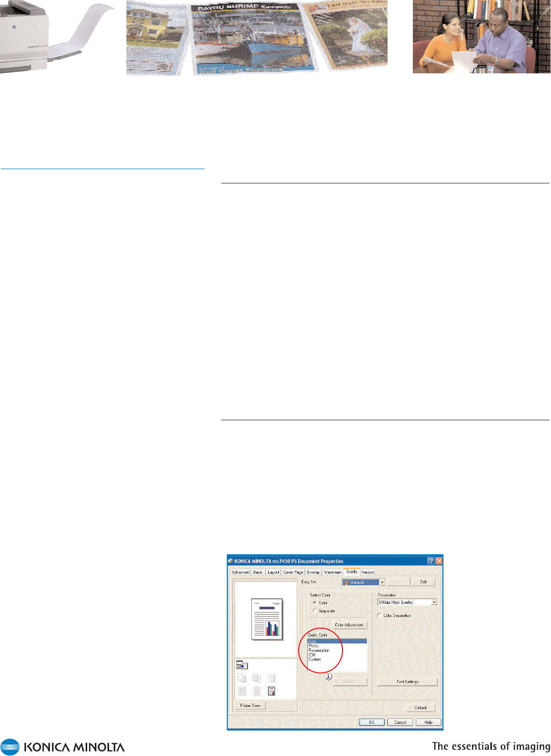The height and width of the screenshot is (756, 551).
Task: Choose Custom in Quick Color list
Action: coord(337,659)
